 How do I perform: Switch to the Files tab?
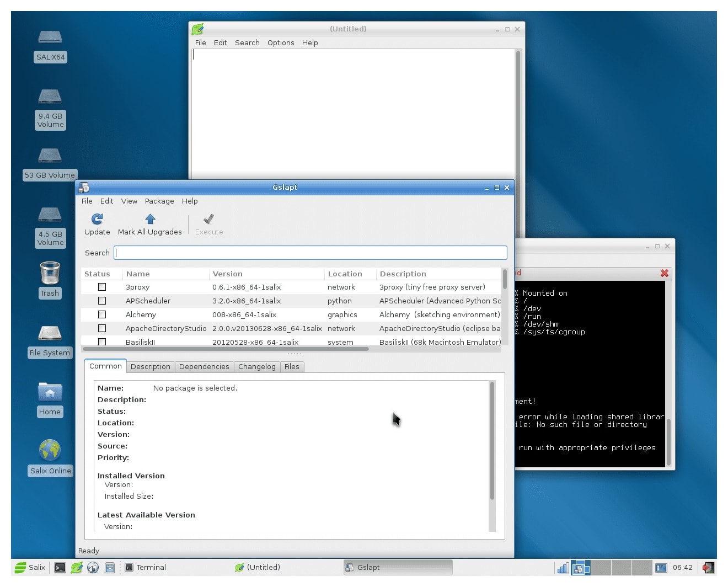pyautogui.click(x=292, y=366)
